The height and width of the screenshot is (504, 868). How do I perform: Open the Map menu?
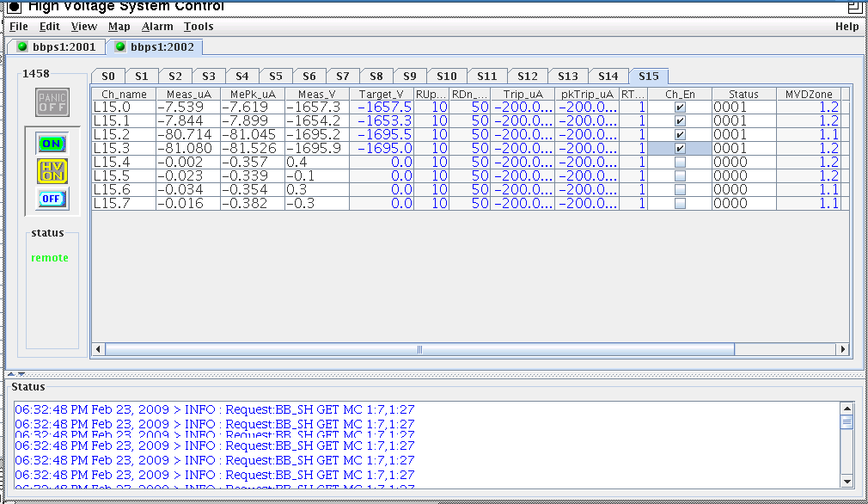[x=119, y=27]
